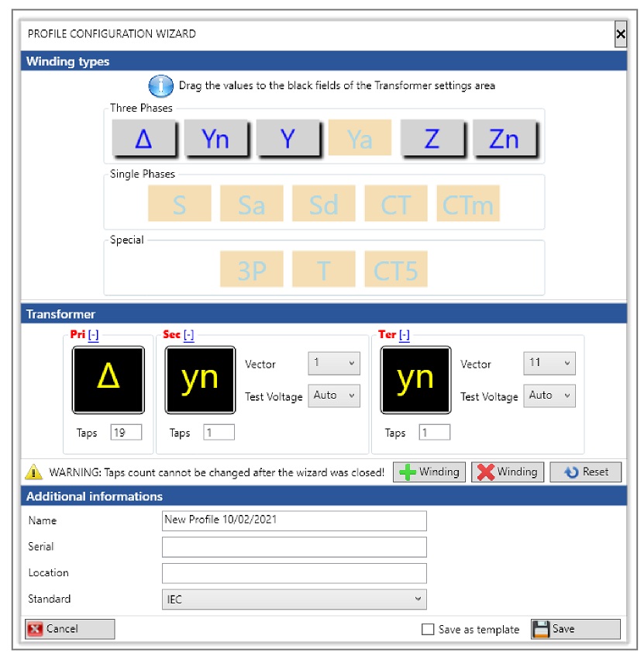The width and height of the screenshot is (644, 660).
Task: Click the tertiary yn black field
Action: pyautogui.click(x=415, y=380)
